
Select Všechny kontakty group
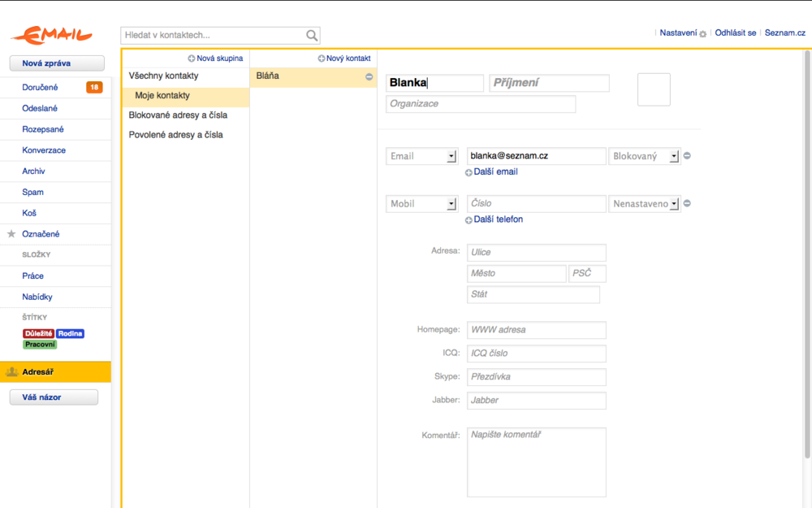(x=185, y=76)
